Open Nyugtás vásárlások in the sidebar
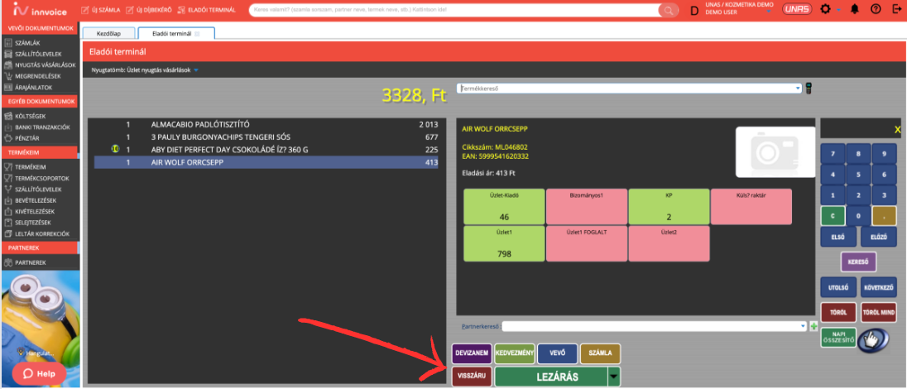The height and width of the screenshot is (390, 908). pos(40,64)
